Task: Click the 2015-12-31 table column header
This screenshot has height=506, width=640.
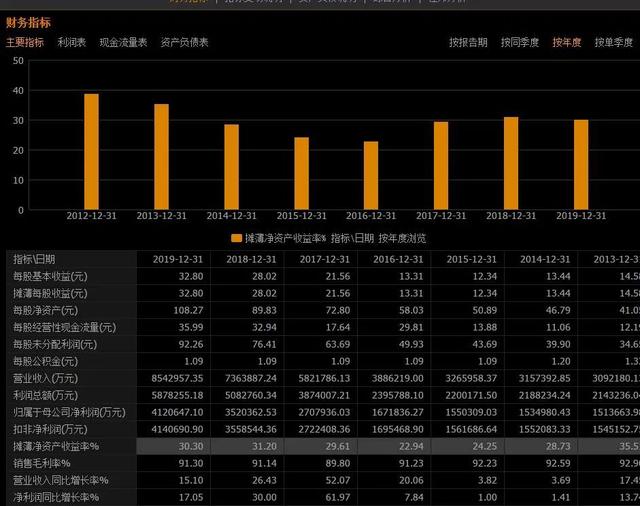Action: (x=471, y=260)
